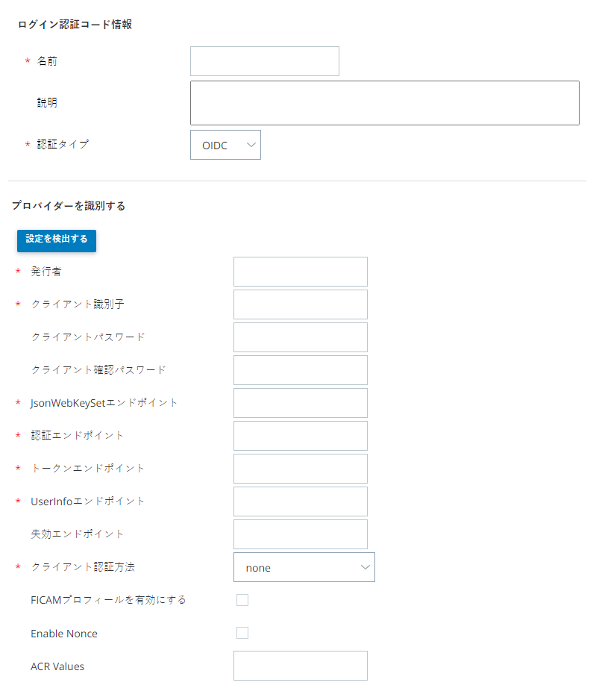Focus the JsonWebKeySetエンドポイント field
Viewport: 596px width, 700px height.
pyautogui.click(x=300, y=403)
